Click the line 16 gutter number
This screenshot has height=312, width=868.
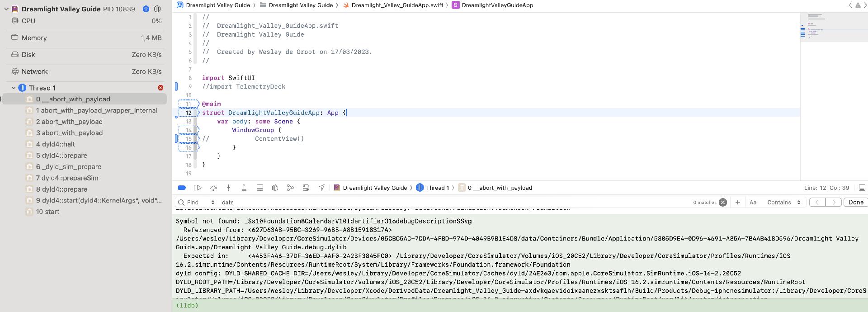click(189, 147)
